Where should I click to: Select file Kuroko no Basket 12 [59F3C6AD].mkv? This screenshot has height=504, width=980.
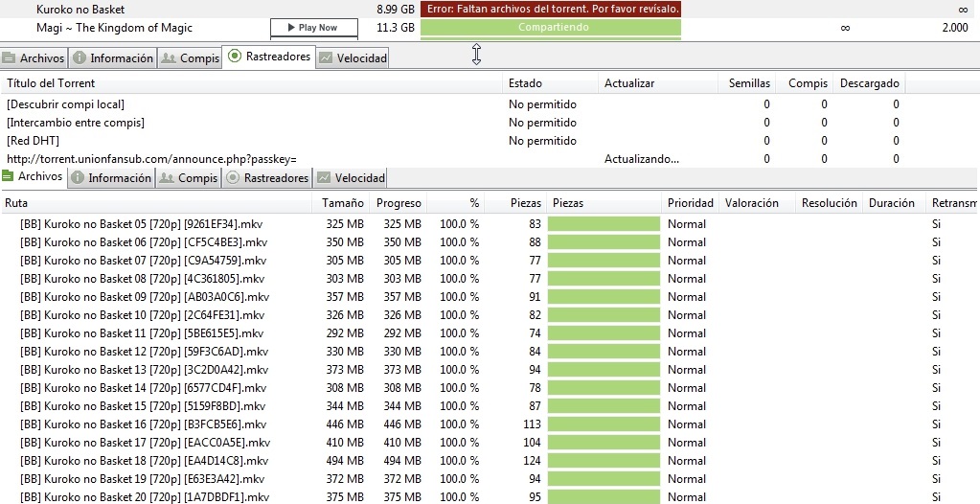coord(145,351)
